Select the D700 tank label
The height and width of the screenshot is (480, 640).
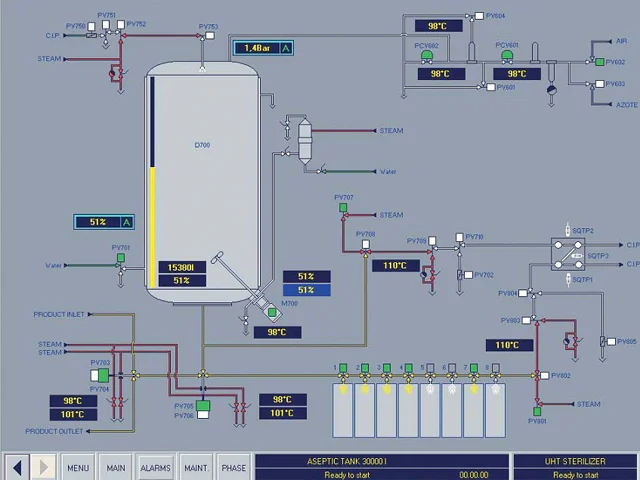coord(202,145)
